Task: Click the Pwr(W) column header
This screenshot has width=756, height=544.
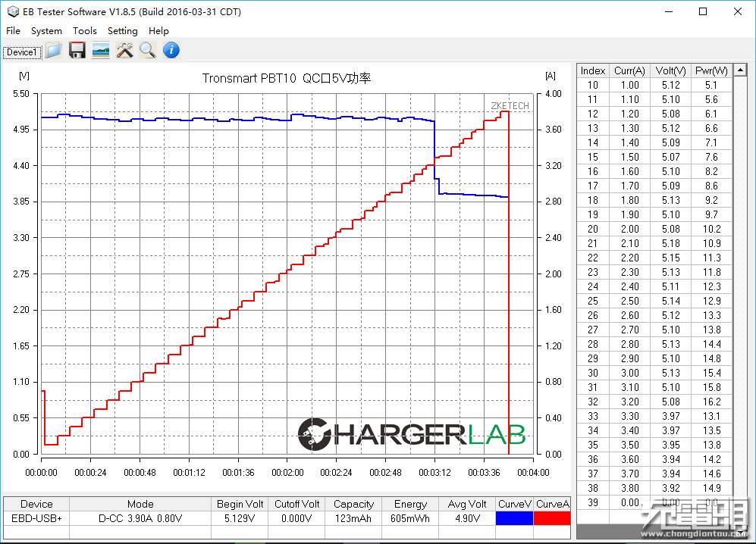Action: pyautogui.click(x=712, y=70)
